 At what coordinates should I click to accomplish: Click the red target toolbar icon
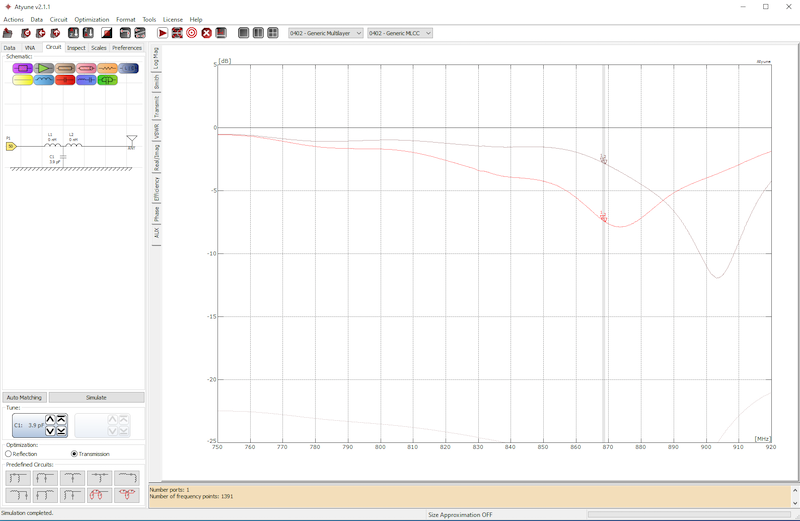click(191, 33)
